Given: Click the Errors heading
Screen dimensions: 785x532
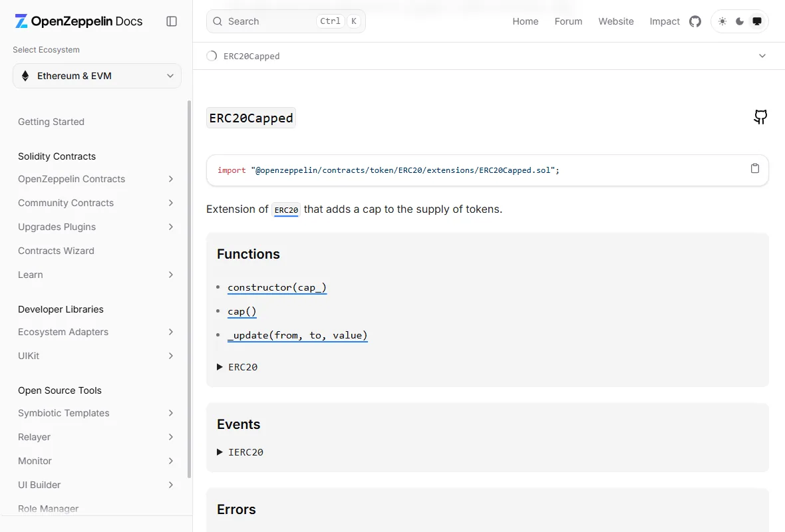Looking at the screenshot, I should (235, 509).
